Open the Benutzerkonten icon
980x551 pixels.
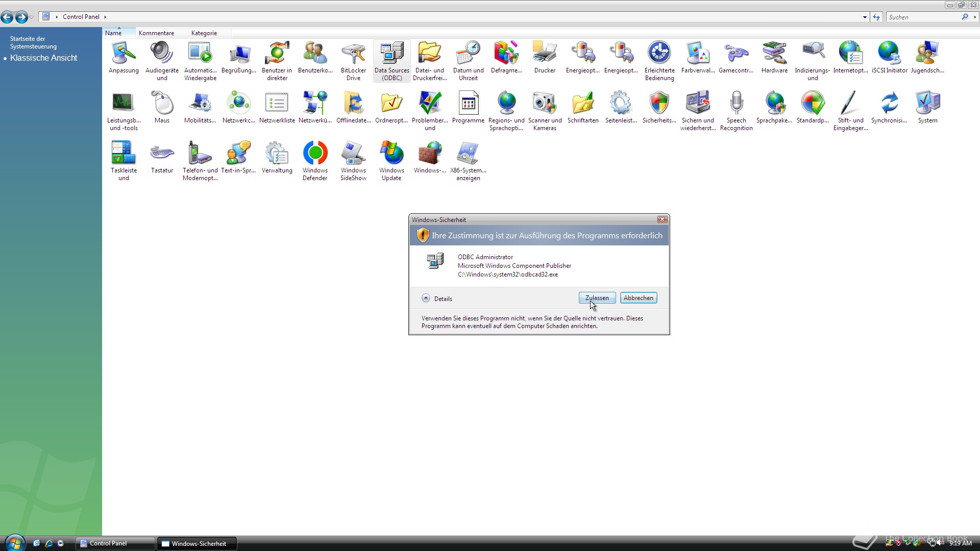click(x=315, y=58)
